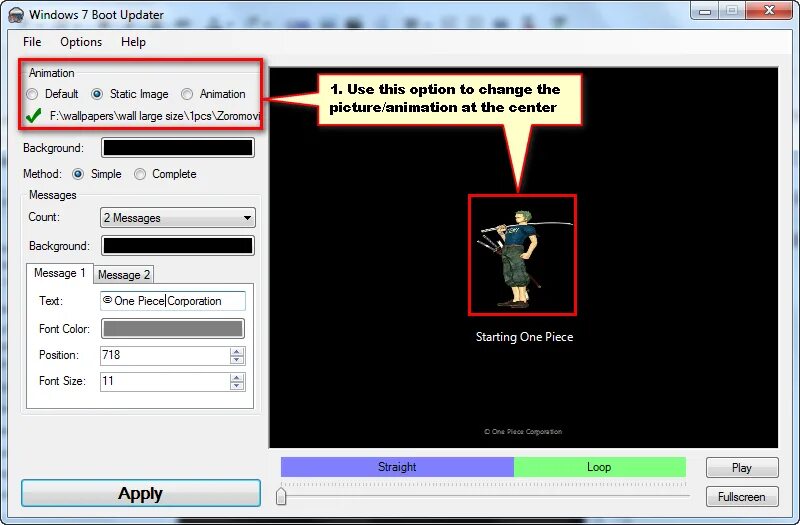Decrease Font Size with the down arrow
The image size is (800, 525).
(237, 386)
